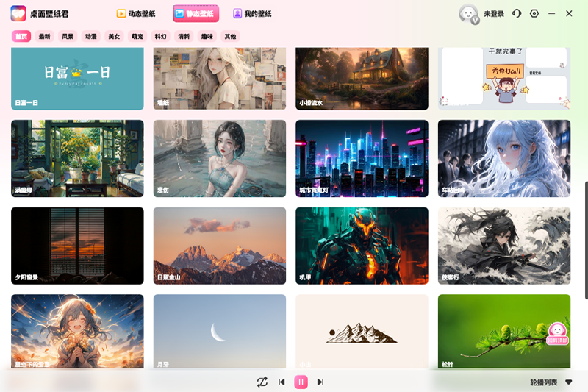The height and width of the screenshot is (392, 588).
Task: Click the pink back-to-top mascot button
Action: (558, 334)
